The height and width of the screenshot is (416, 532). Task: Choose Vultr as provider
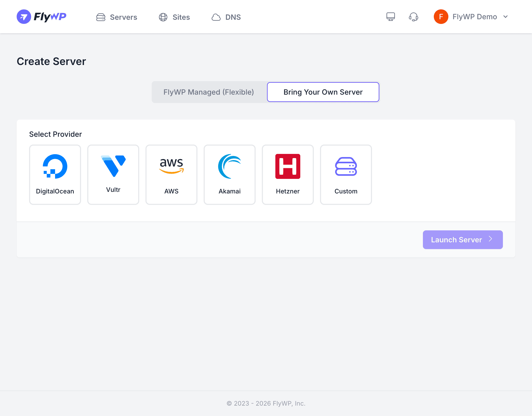[113, 175]
